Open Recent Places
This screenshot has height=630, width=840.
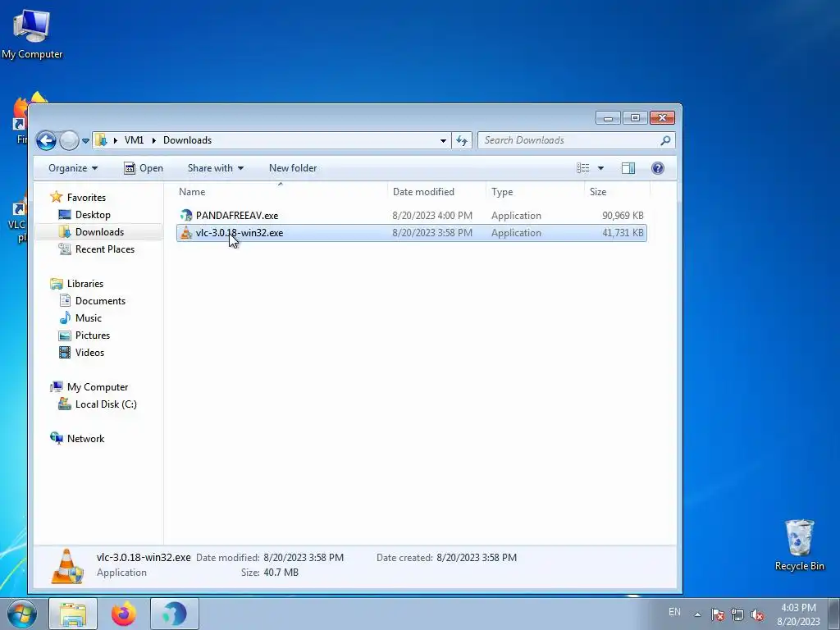pyautogui.click(x=105, y=249)
